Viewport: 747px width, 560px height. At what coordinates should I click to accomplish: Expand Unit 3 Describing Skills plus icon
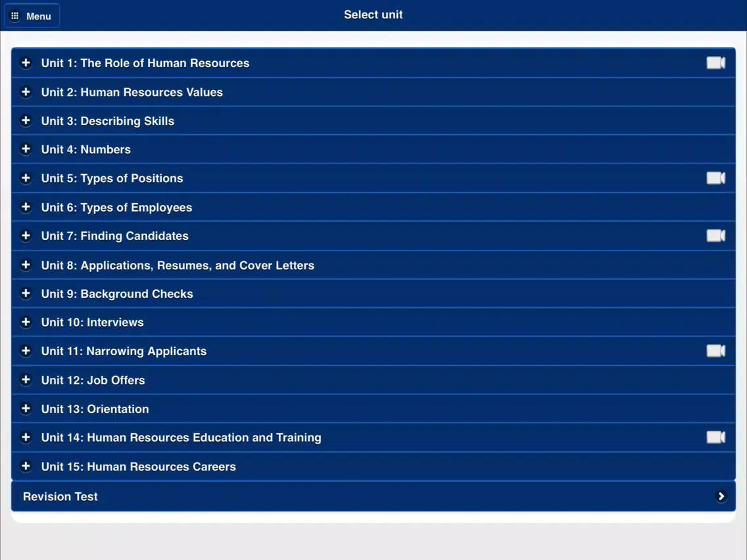point(26,120)
